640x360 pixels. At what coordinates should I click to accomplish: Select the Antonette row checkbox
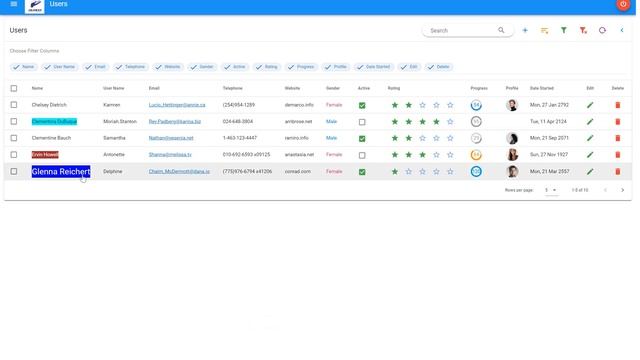pyautogui.click(x=14, y=155)
